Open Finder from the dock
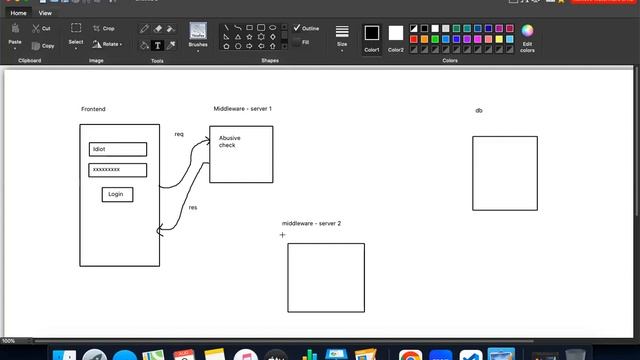The height and width of the screenshot is (360, 640). click(x=64, y=355)
